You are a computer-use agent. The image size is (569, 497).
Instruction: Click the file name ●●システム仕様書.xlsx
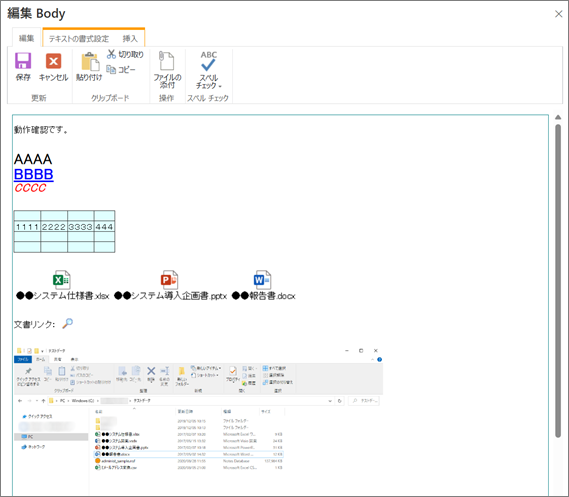click(x=62, y=296)
